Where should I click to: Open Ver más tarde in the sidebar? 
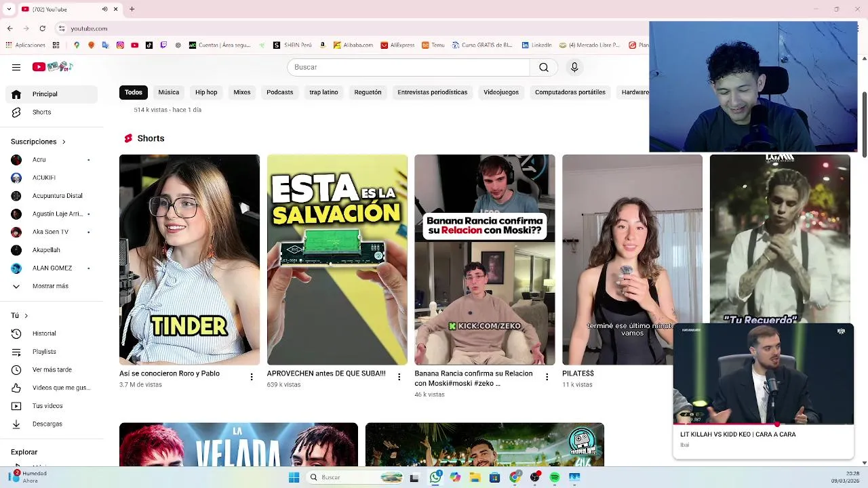52,369
